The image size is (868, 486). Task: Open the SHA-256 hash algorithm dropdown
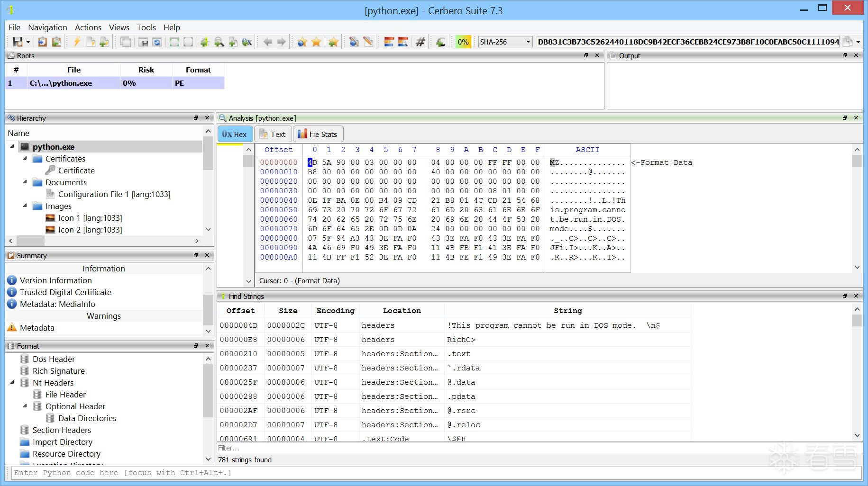[x=505, y=42]
